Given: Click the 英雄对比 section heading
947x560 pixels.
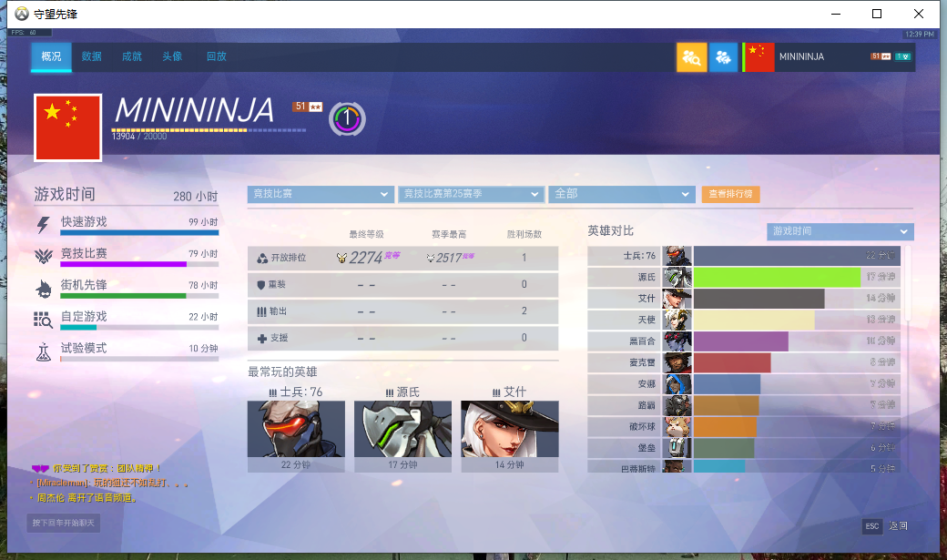Looking at the screenshot, I should [x=611, y=230].
